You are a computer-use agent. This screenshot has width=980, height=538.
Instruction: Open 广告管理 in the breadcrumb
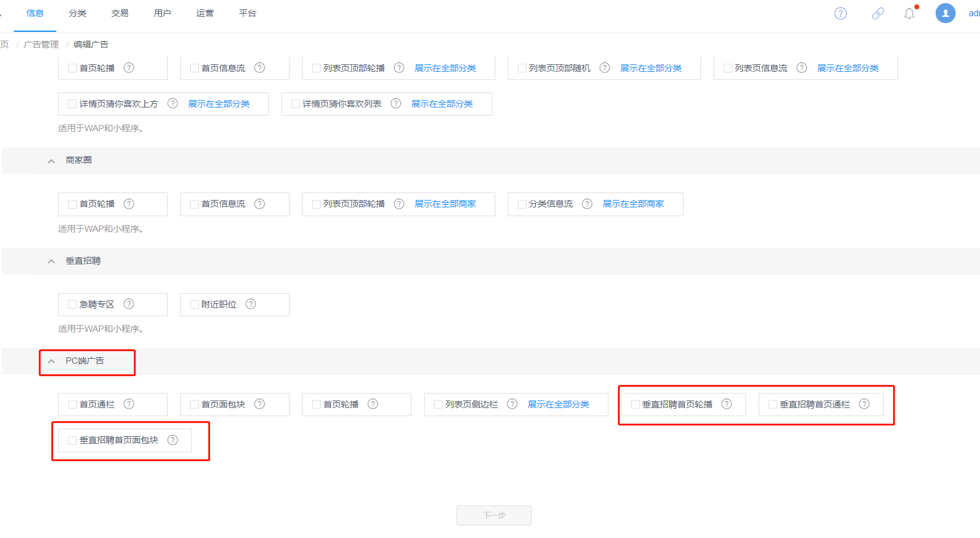41,44
